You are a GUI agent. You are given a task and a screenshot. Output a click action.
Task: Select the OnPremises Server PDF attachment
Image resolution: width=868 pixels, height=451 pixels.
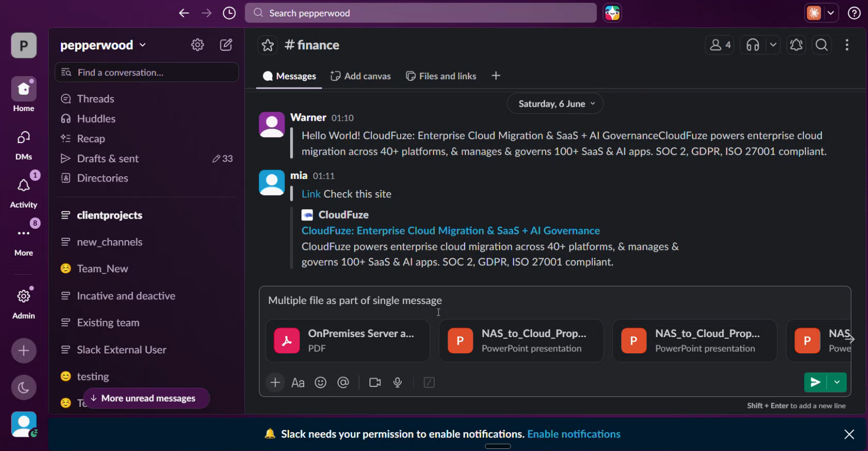coord(348,341)
